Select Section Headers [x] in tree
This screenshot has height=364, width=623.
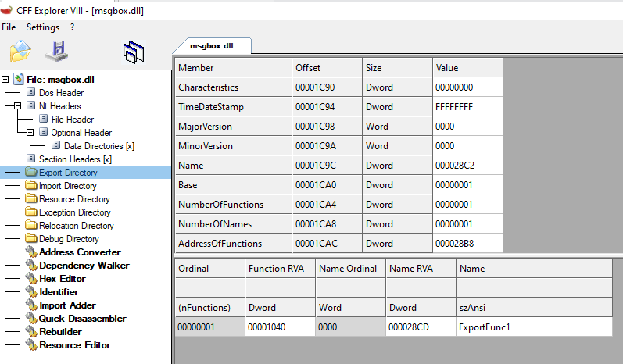tap(75, 159)
